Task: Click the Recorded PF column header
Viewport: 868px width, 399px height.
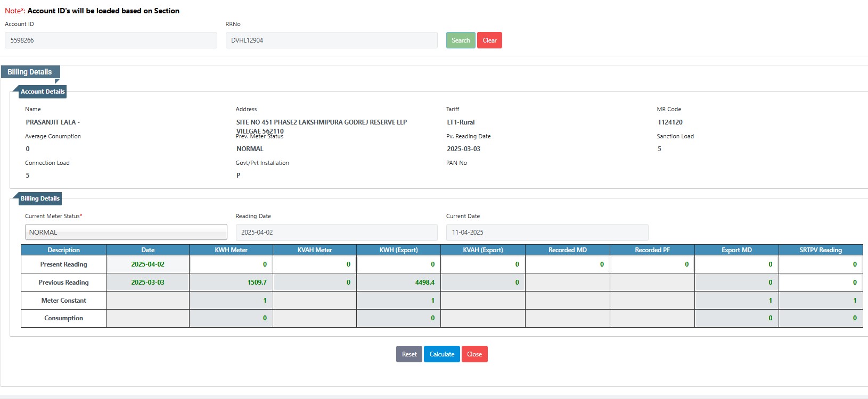Action: (x=652, y=250)
